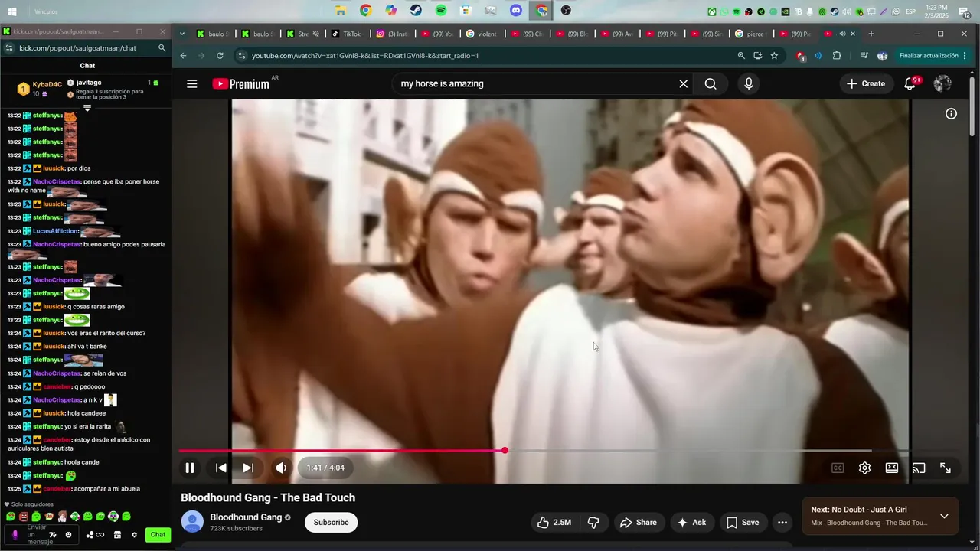The width and height of the screenshot is (980, 551).
Task: Send message with green Chat button
Action: (x=158, y=535)
